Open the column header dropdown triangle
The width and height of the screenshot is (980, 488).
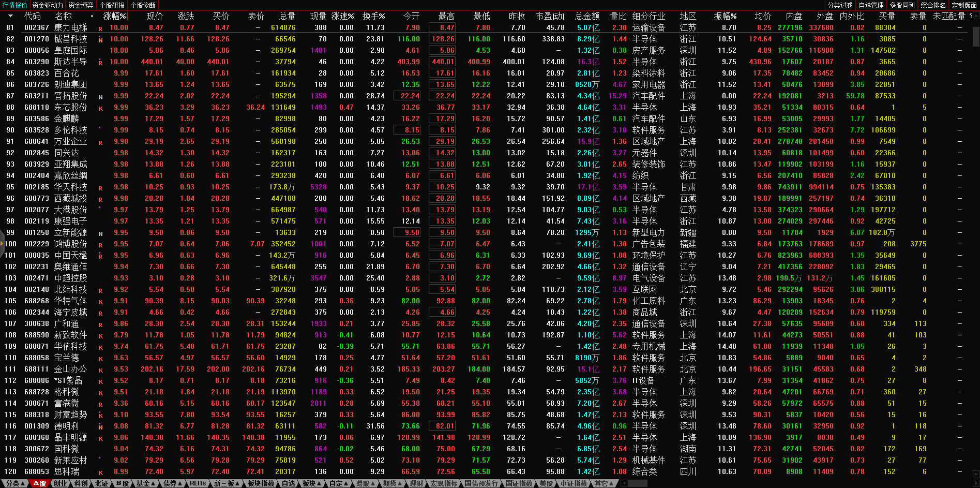(x=10, y=17)
